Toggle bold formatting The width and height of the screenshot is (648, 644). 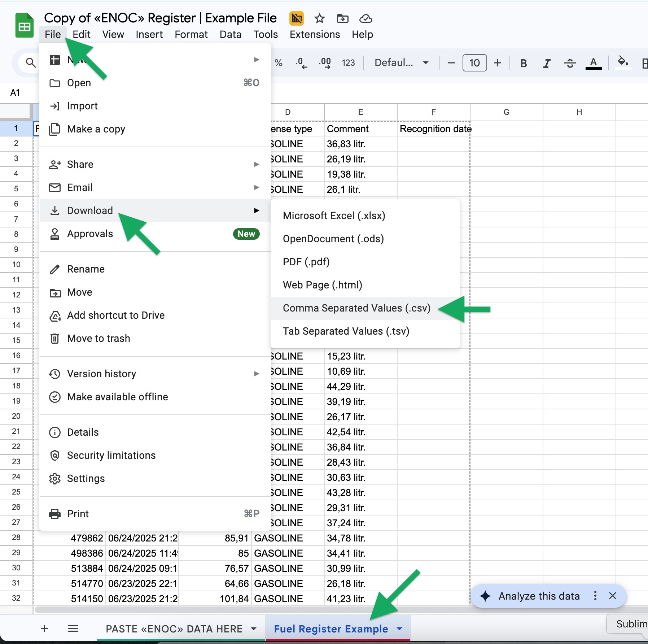524,63
